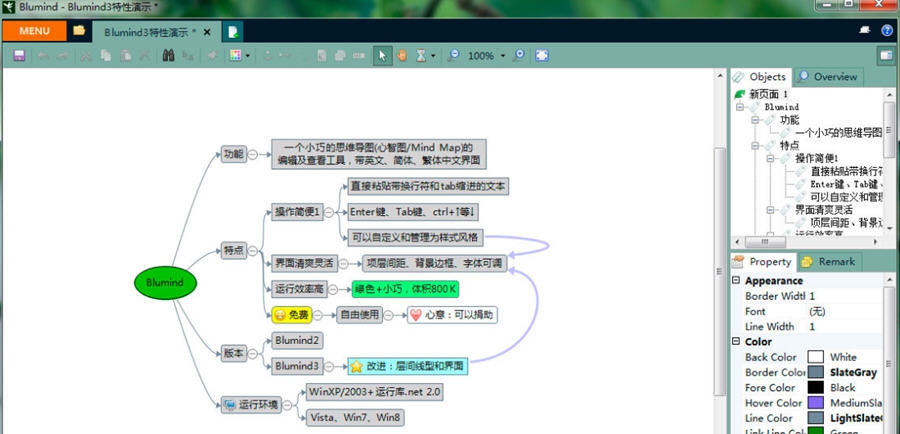900x434 pixels.
Task: Click the Black Fore Color swatch
Action: tap(816, 388)
